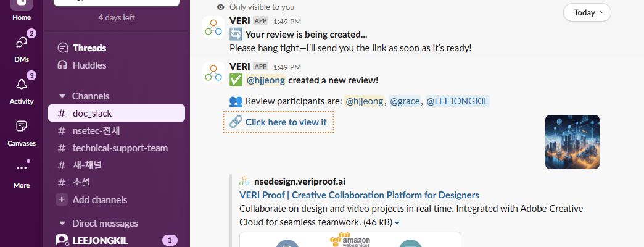Screen dimensions: 644x247
Task: Open the nsetec-전체 channel
Action: (96, 131)
